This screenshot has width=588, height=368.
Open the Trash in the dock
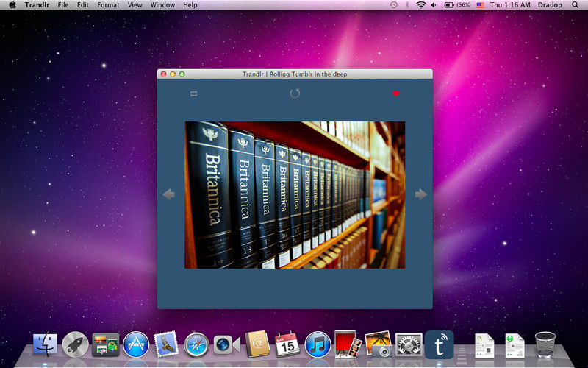click(x=545, y=344)
